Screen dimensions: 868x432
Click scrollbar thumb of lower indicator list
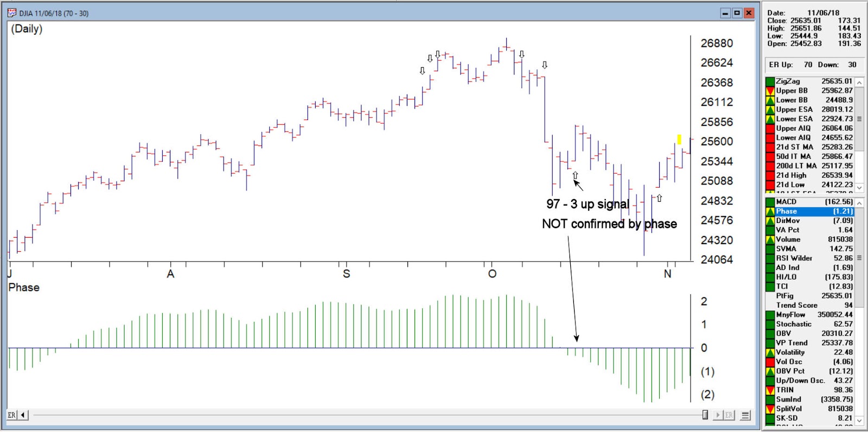click(x=859, y=258)
